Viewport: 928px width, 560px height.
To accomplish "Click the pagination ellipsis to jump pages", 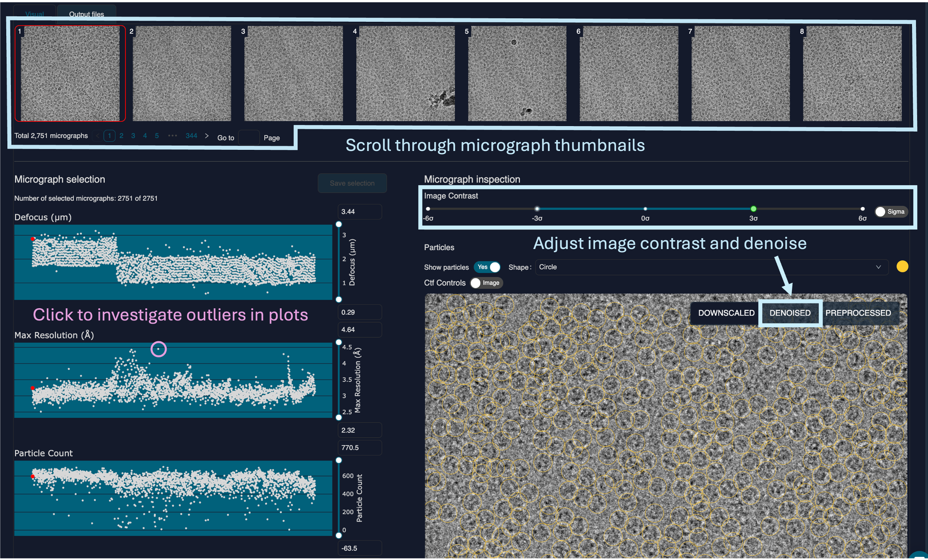I will [x=173, y=136].
